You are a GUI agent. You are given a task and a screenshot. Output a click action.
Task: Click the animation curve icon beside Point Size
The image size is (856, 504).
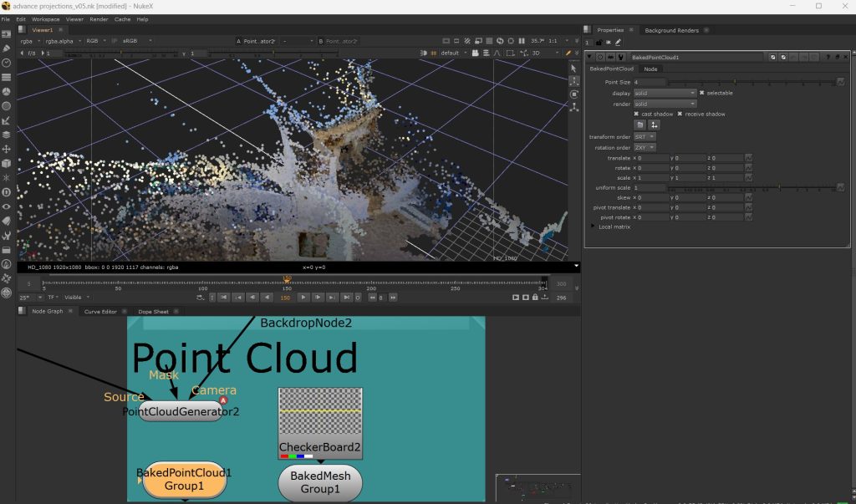point(840,82)
